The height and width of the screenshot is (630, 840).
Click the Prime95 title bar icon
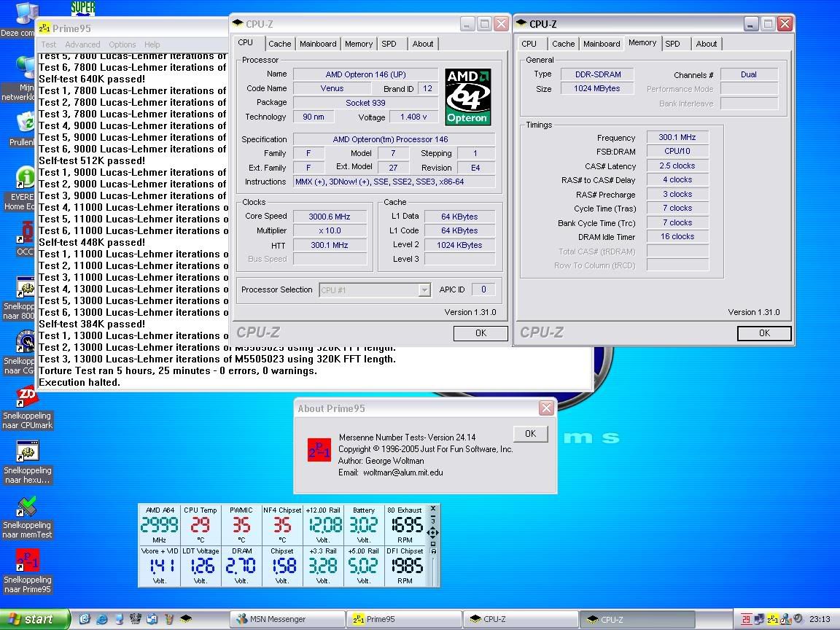click(44, 28)
